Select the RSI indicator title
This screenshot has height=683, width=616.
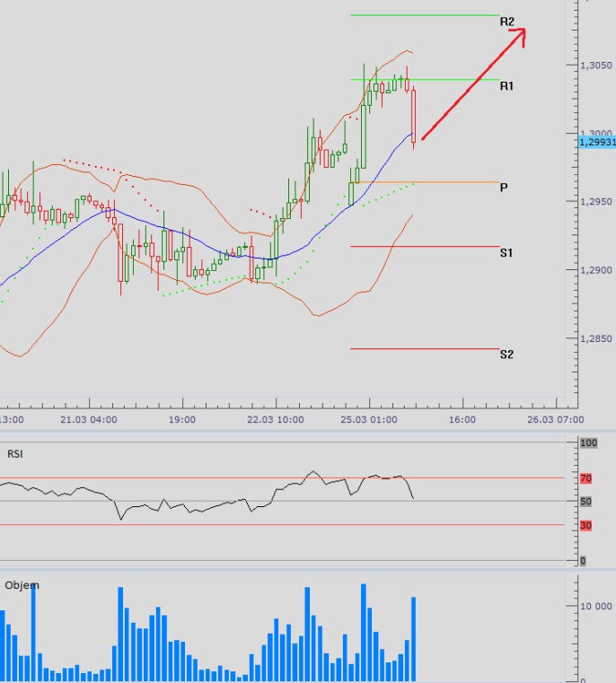click(15, 454)
